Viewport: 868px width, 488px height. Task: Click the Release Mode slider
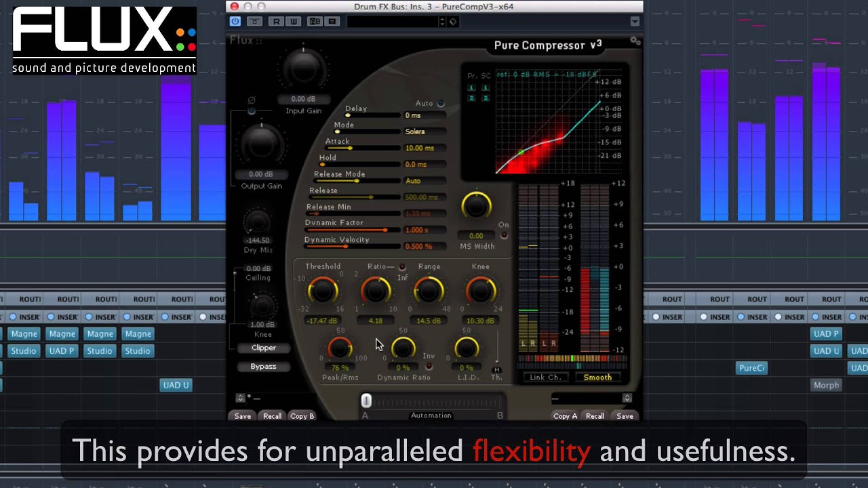(357, 181)
